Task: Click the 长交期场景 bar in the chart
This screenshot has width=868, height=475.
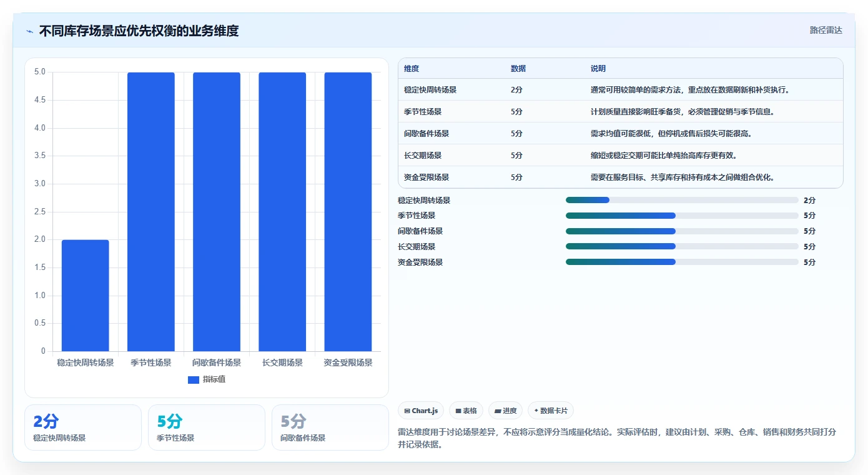Action: [x=282, y=211]
